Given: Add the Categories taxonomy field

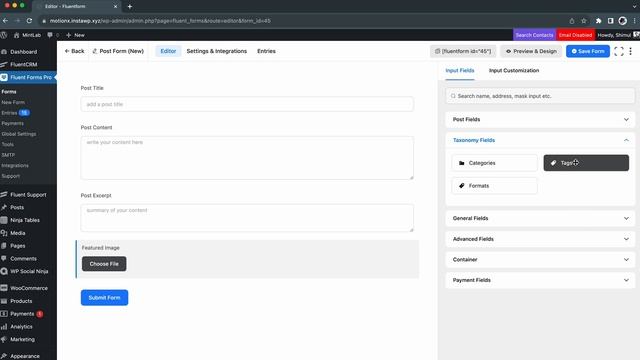Looking at the screenshot, I should (494, 163).
